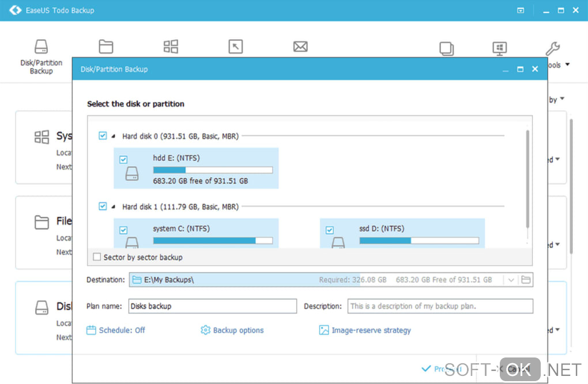
Task: Click the folder icon before E:\My Backups\
Action: pyautogui.click(x=137, y=280)
